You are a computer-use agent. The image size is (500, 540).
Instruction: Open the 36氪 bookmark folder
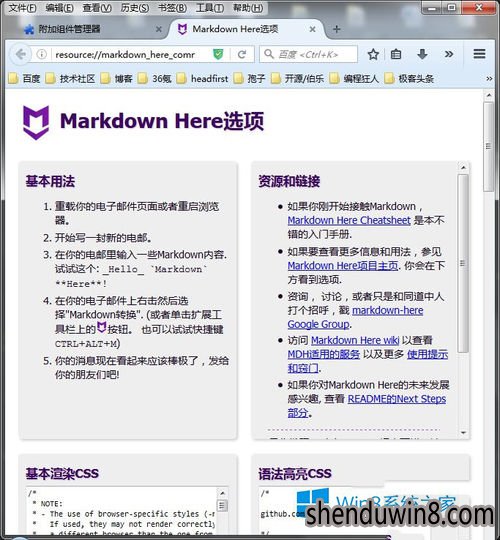tap(155, 79)
